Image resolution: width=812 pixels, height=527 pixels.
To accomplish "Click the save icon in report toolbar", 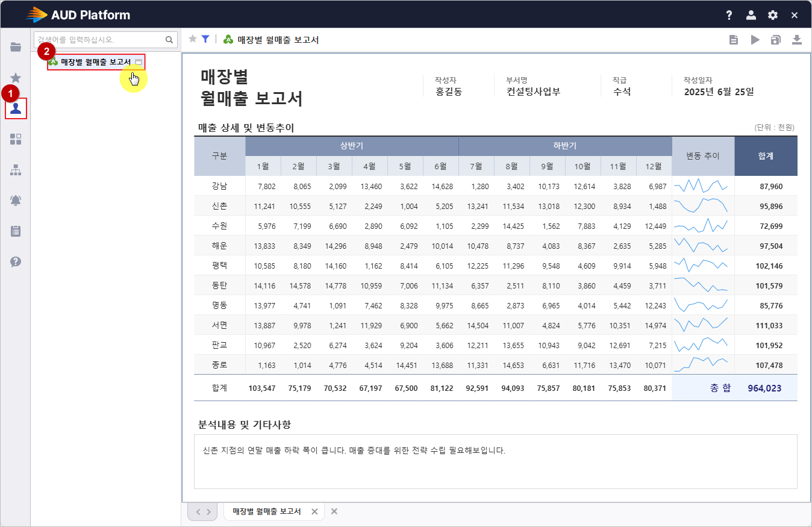I will click(776, 40).
